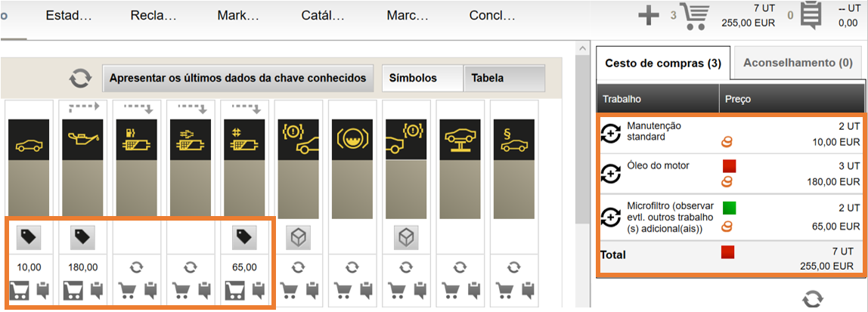
Task: Open the Catál… menu item
Action: pyautogui.click(x=323, y=16)
